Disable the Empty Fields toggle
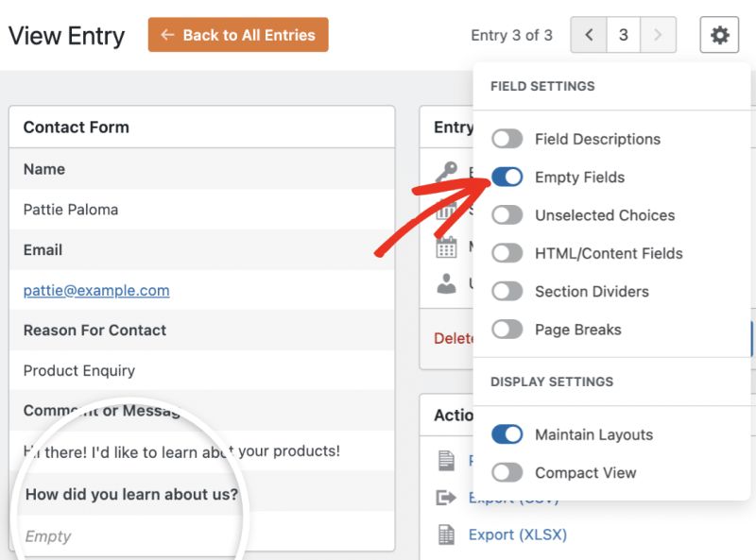The image size is (756, 560). pos(507,177)
